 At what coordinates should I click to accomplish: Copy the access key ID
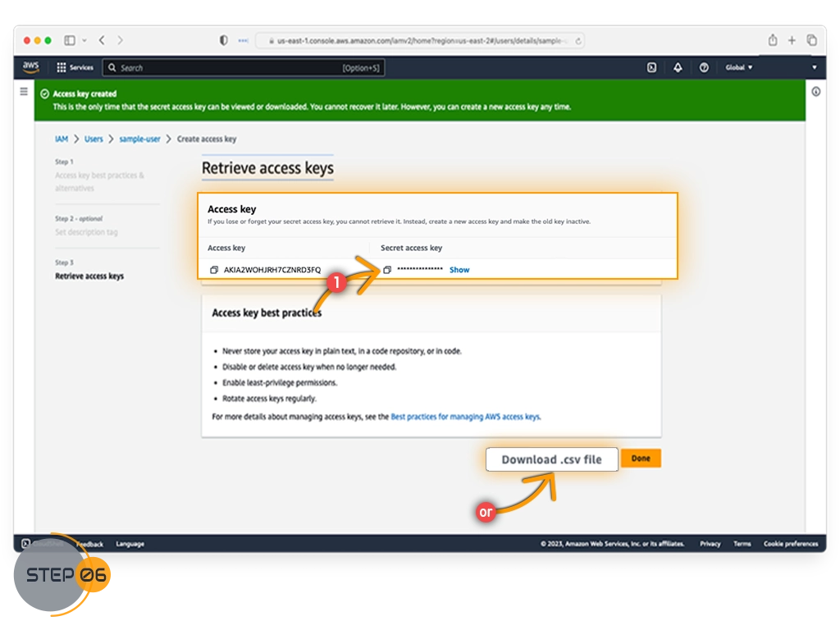click(x=214, y=270)
